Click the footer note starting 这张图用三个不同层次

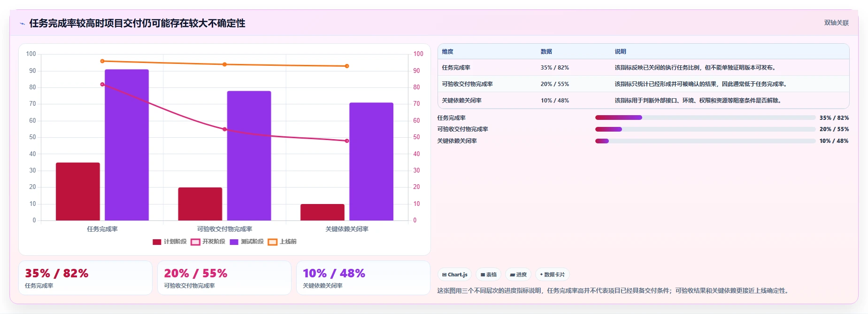tap(614, 291)
